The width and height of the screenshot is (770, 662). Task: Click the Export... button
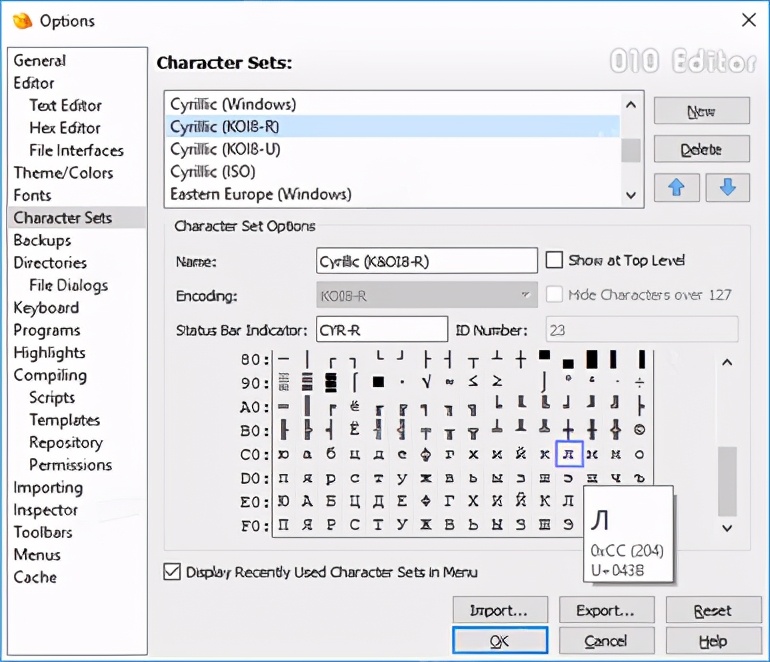click(x=606, y=610)
